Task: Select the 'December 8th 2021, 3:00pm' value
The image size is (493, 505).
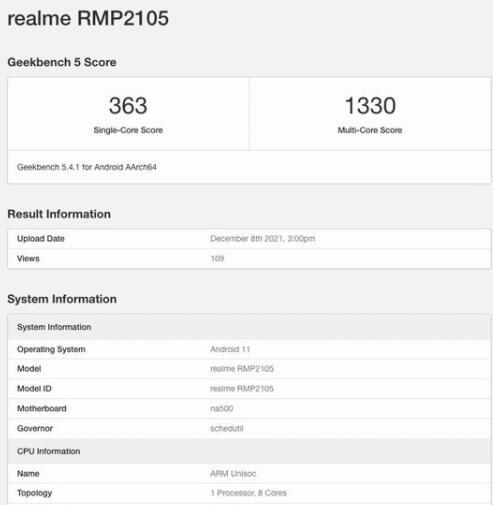Action: coord(263,239)
